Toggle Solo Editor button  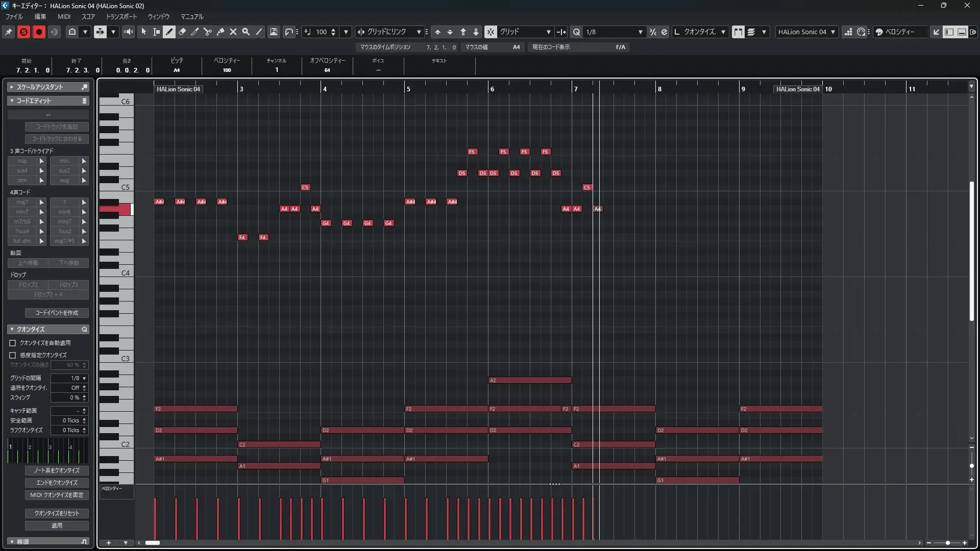pyautogui.click(x=23, y=32)
